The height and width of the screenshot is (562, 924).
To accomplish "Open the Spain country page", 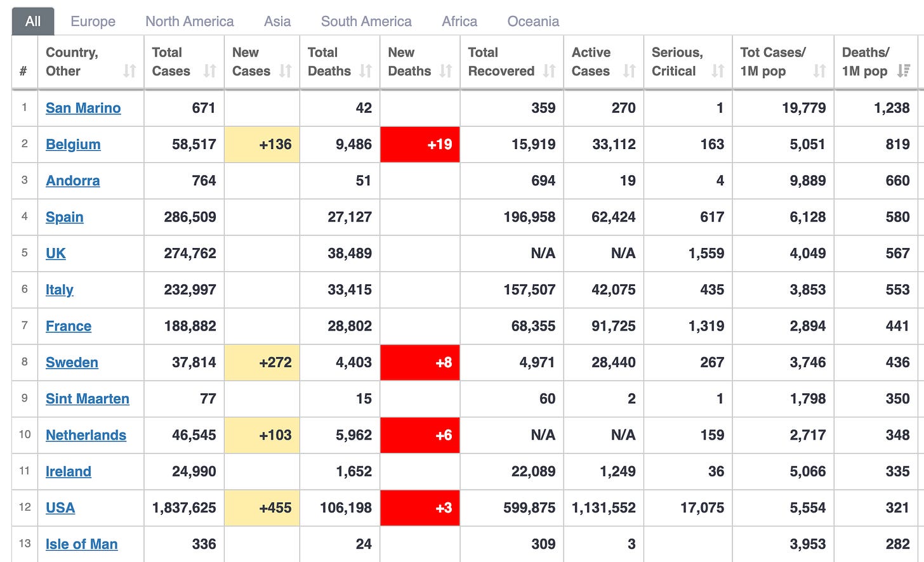I will coord(65,217).
